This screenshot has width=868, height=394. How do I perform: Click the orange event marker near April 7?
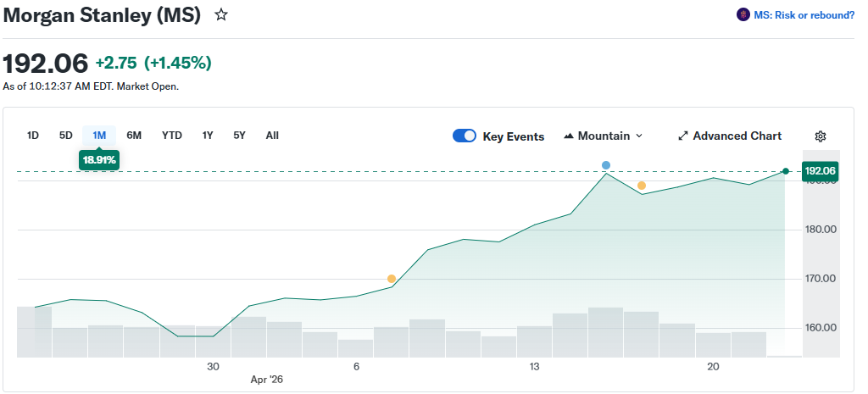coord(392,279)
